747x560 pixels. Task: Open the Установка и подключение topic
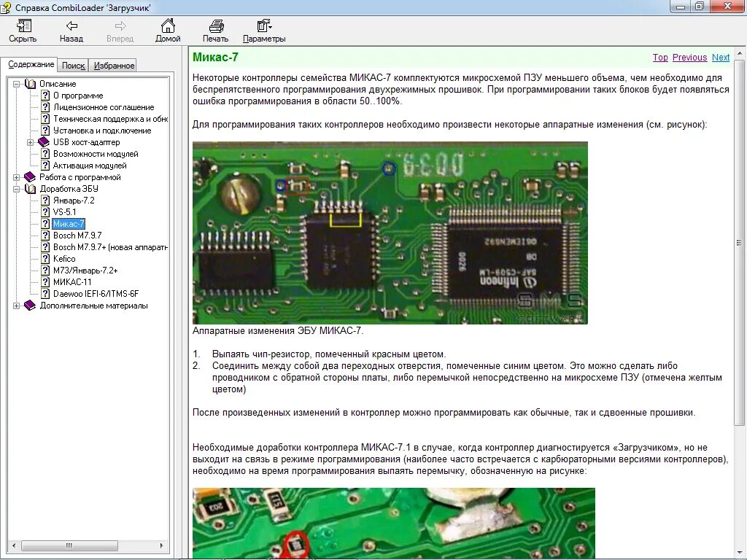pyautogui.click(x=102, y=131)
